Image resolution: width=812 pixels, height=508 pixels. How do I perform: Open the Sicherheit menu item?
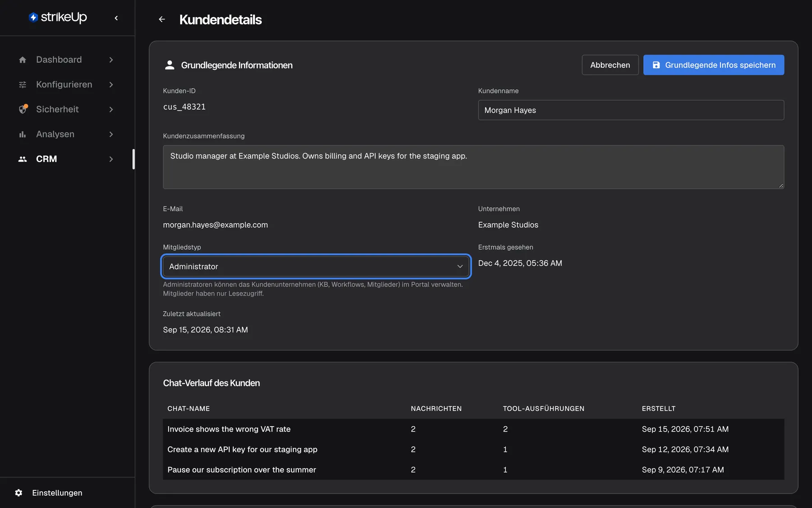[x=67, y=109]
